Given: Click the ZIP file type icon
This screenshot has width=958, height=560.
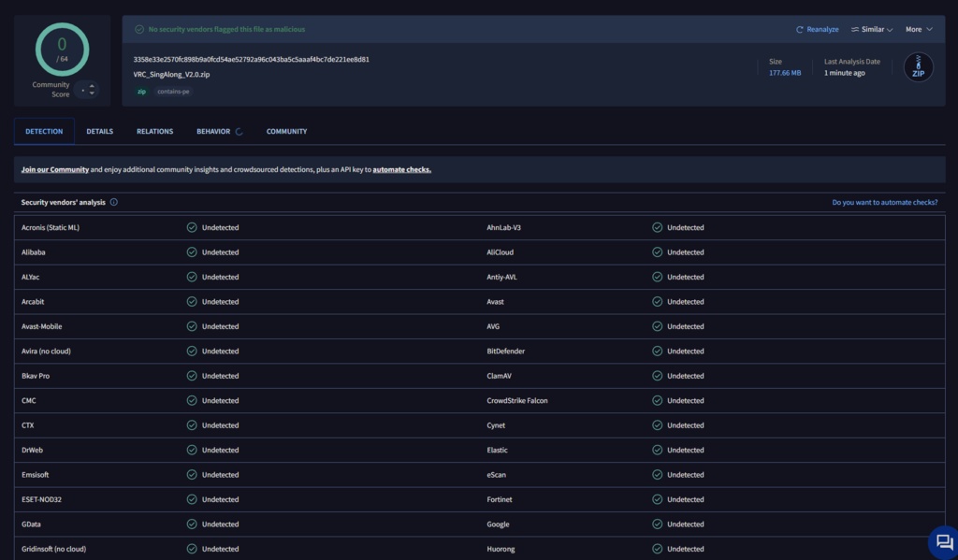Looking at the screenshot, I should click(918, 67).
